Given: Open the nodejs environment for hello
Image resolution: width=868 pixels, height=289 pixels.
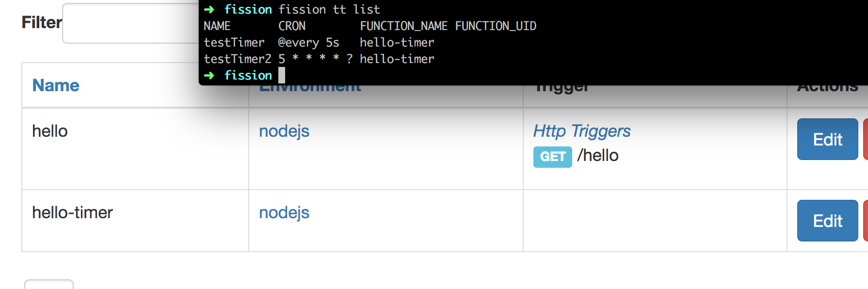Looking at the screenshot, I should pyautogui.click(x=284, y=131).
